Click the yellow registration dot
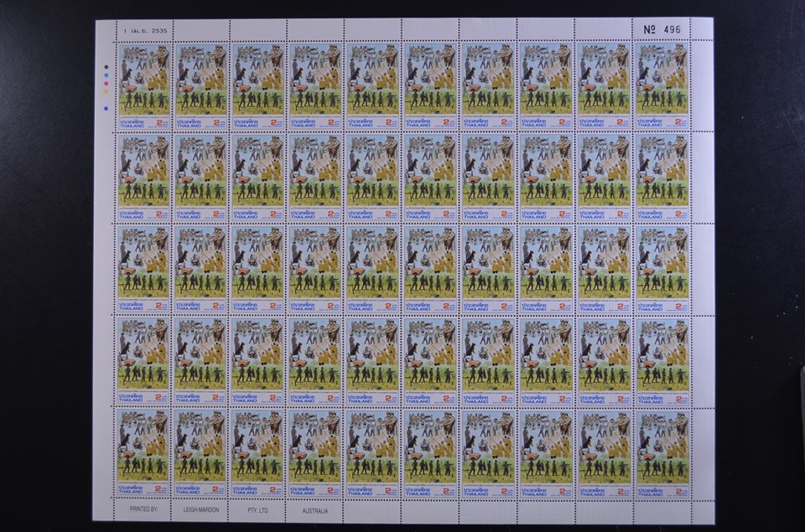 [x=106, y=90]
